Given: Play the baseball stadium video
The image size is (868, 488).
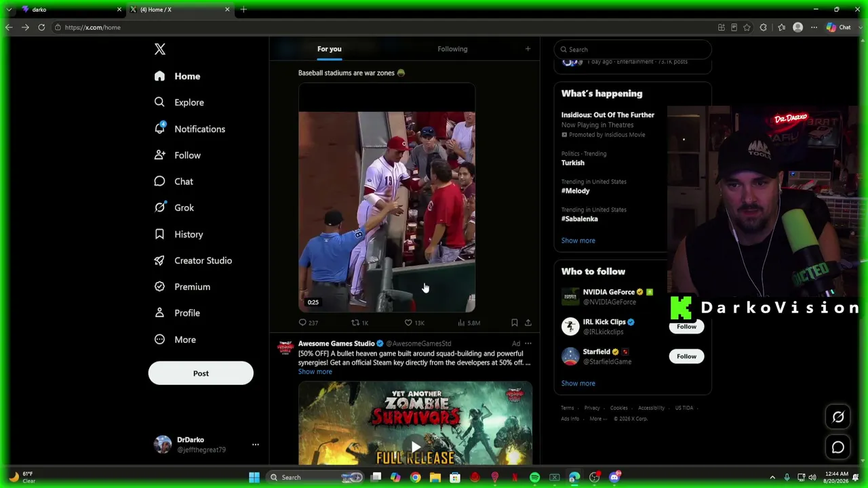Looking at the screenshot, I should [x=387, y=198].
